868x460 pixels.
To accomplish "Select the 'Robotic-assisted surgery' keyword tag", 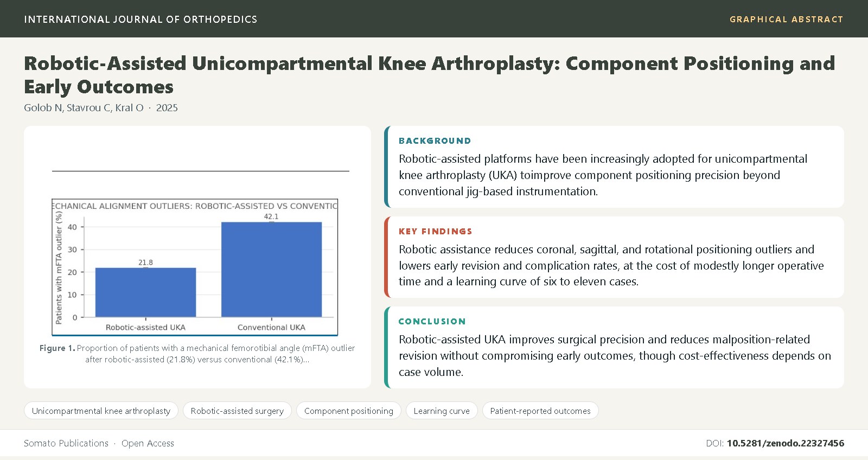I will (237, 411).
